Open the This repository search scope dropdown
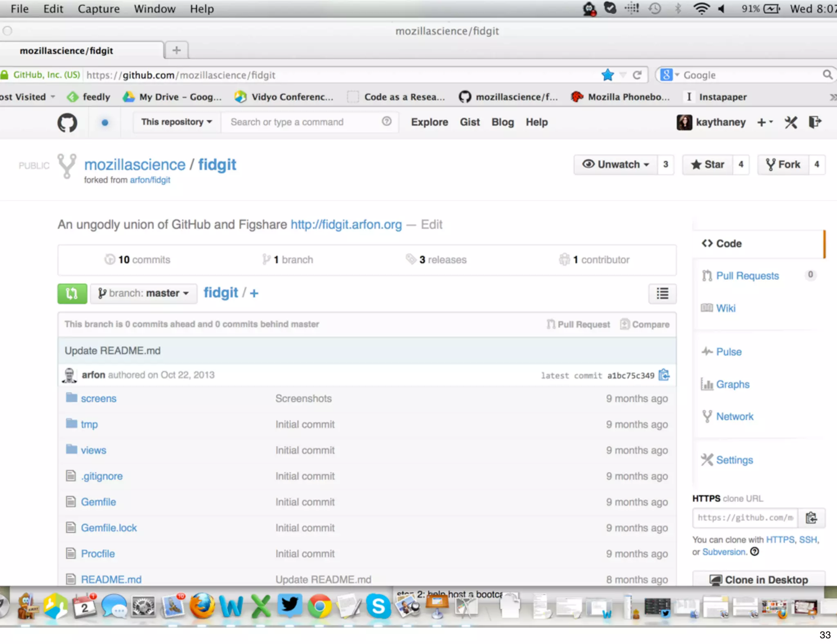The image size is (837, 644). pyautogui.click(x=177, y=122)
